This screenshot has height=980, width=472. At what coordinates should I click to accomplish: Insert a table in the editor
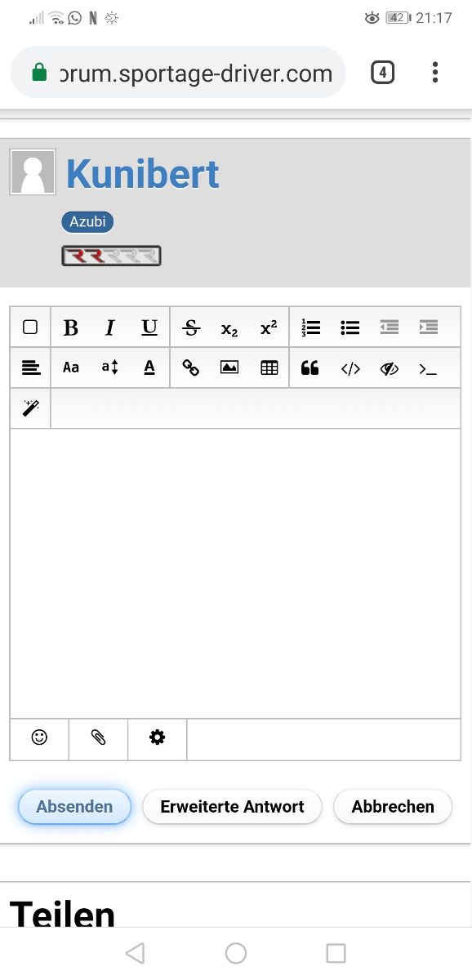pyautogui.click(x=269, y=367)
